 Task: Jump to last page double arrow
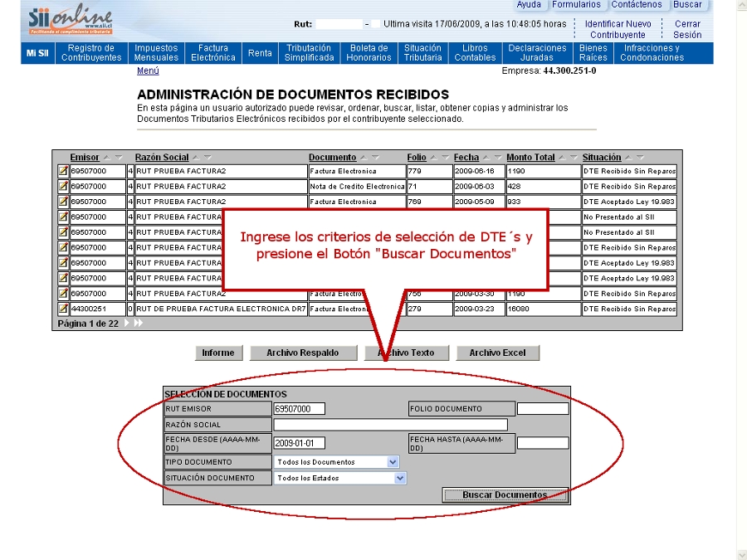pos(138,323)
